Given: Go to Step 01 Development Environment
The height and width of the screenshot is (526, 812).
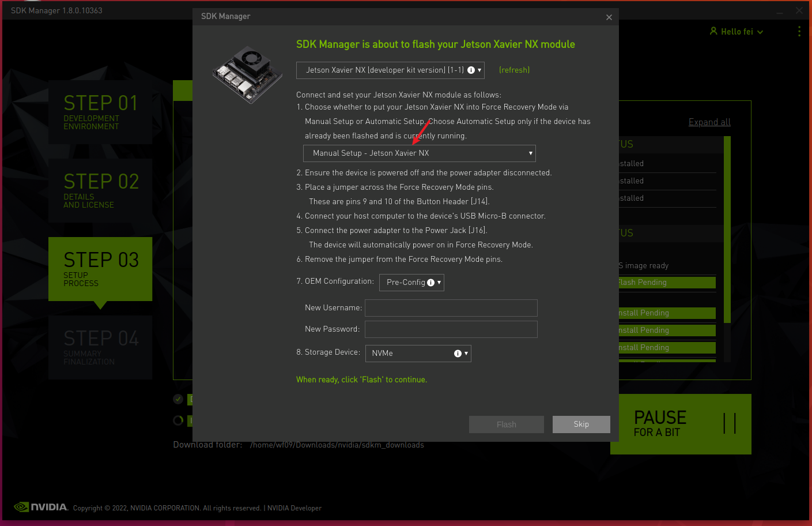Looking at the screenshot, I should [100, 112].
